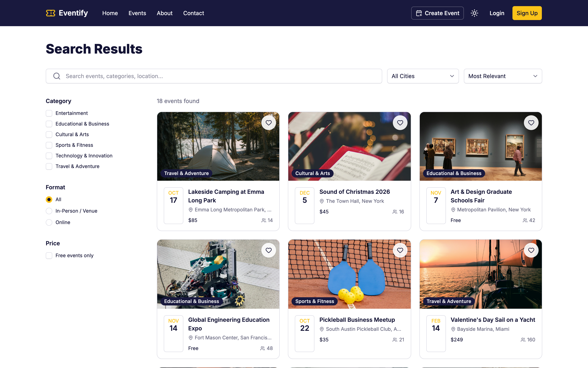The width and height of the screenshot is (588, 368).
Task: Open the Most Relevant sort dropdown
Action: click(x=503, y=76)
